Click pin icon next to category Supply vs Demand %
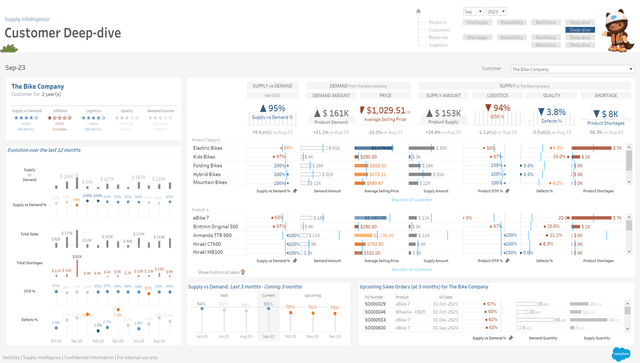 [295, 191]
